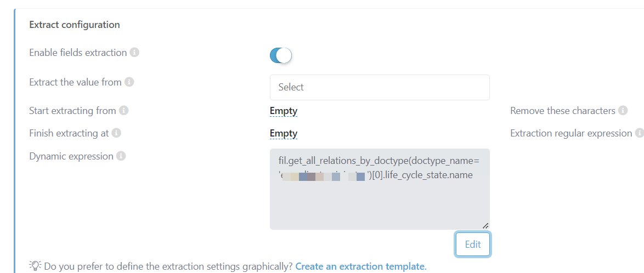
Task: Click info icon beside Extraction regular expression
Action: pyautogui.click(x=640, y=133)
